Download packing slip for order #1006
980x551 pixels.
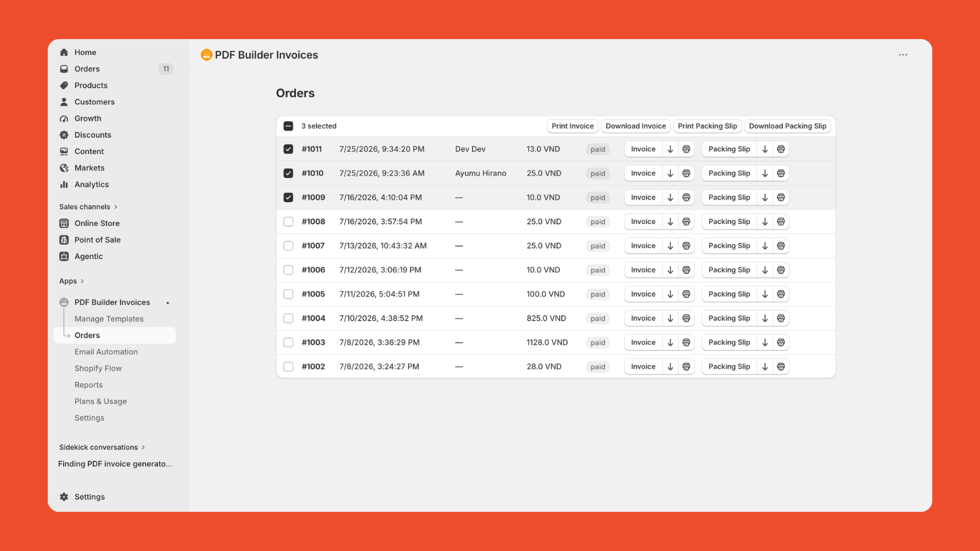(x=765, y=270)
